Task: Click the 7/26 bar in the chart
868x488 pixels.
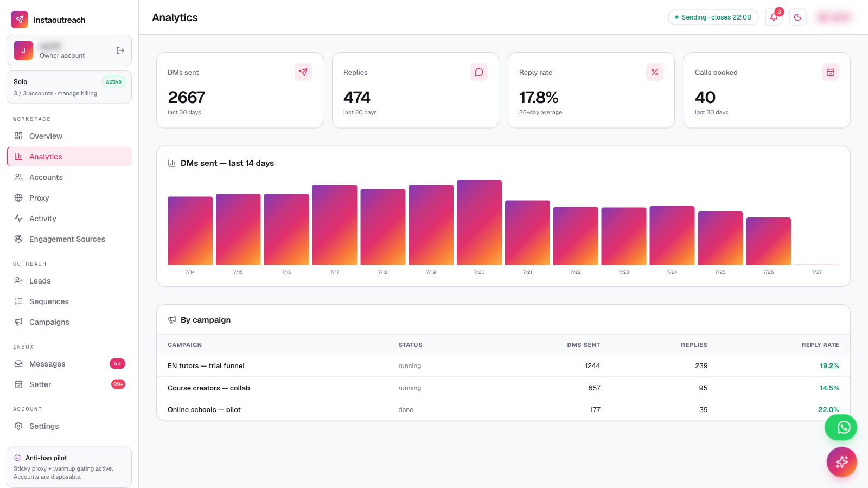Action: coord(769,241)
